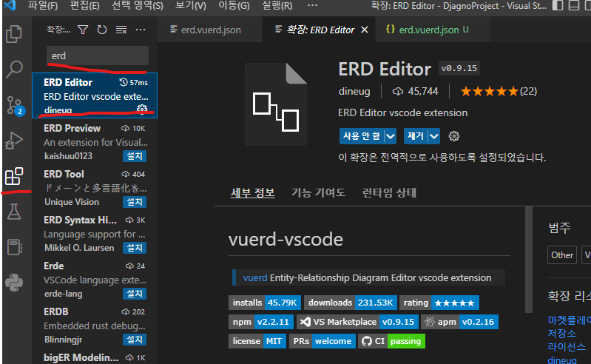Click the CI passing badge
This screenshot has height=364, width=591.
[x=391, y=341]
